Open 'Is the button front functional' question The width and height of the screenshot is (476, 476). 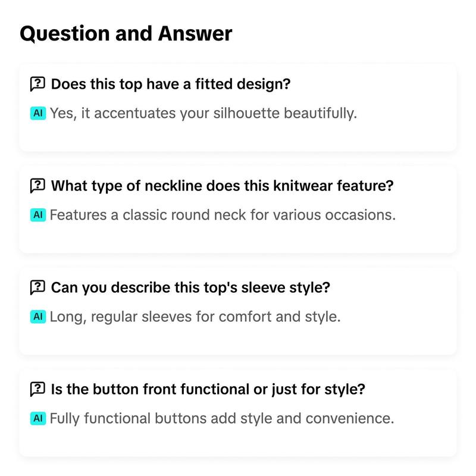click(208, 389)
